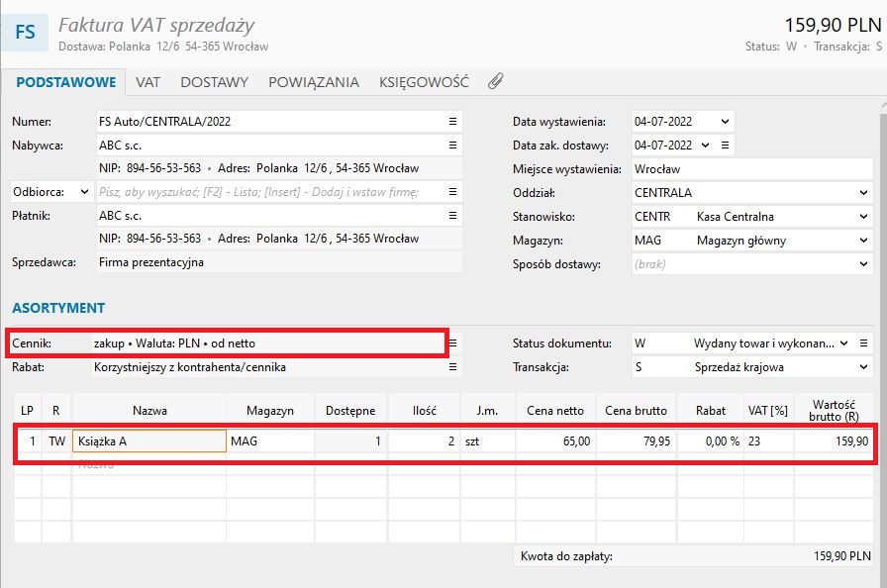Open the menu icon beside Nabywca field
Viewport: 887px width, 588px height.
(x=452, y=146)
